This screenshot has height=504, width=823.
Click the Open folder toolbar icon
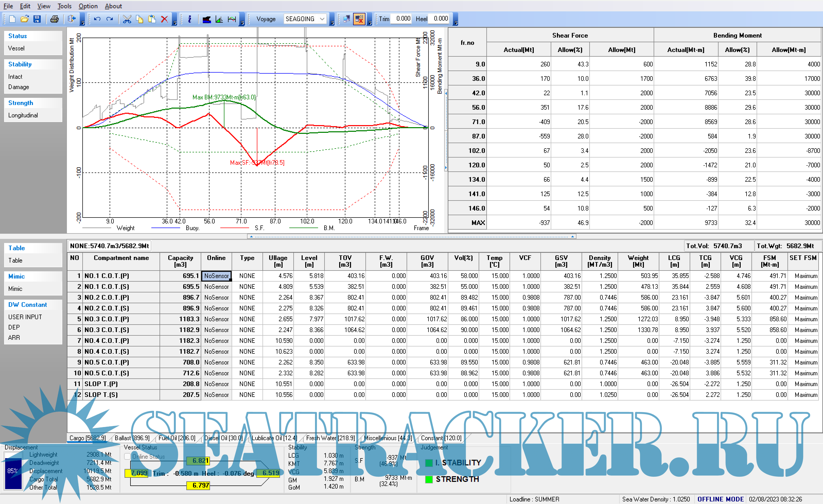click(x=24, y=19)
